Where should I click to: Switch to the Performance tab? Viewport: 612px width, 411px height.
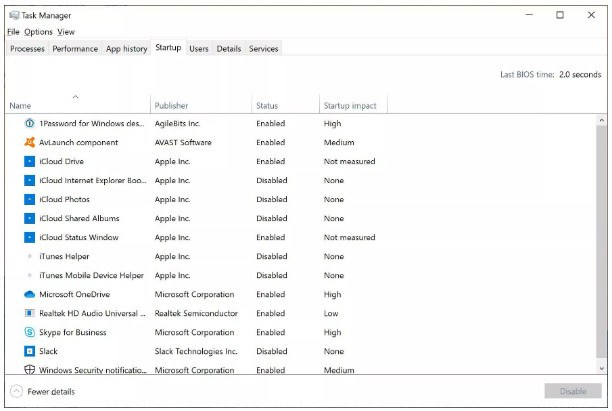[x=75, y=49]
